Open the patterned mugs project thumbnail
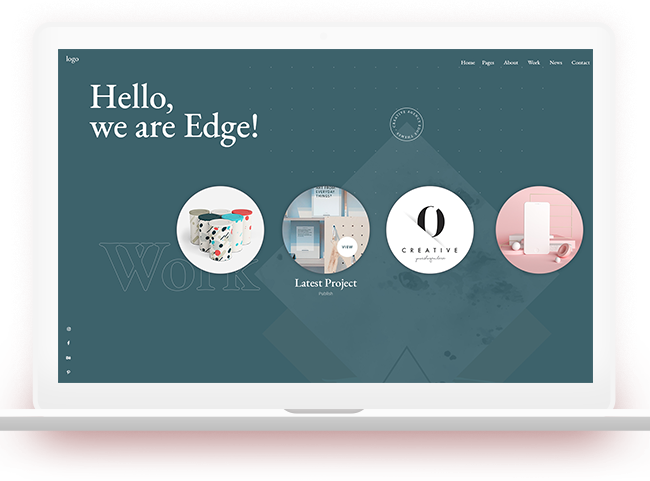This screenshot has width=650, height=481. (x=221, y=230)
